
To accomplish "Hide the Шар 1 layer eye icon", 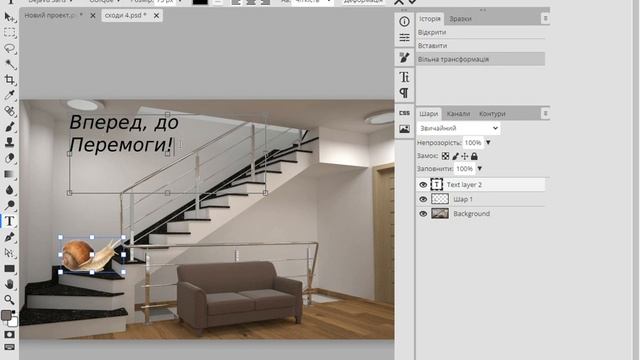I will tap(423, 199).
